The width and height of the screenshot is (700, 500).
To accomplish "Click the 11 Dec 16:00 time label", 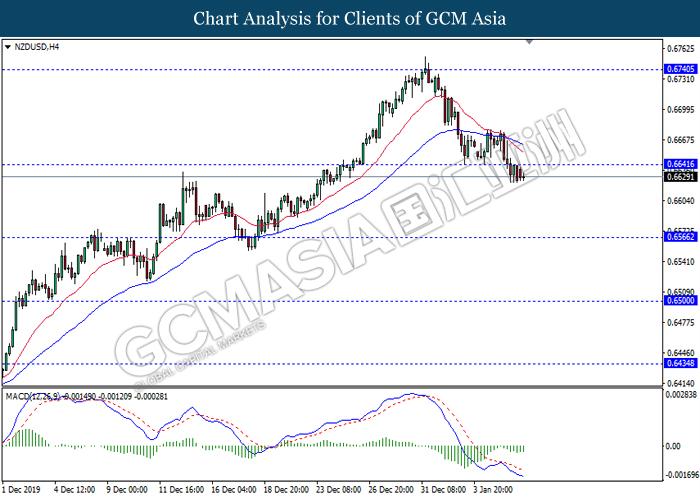I will (181, 490).
